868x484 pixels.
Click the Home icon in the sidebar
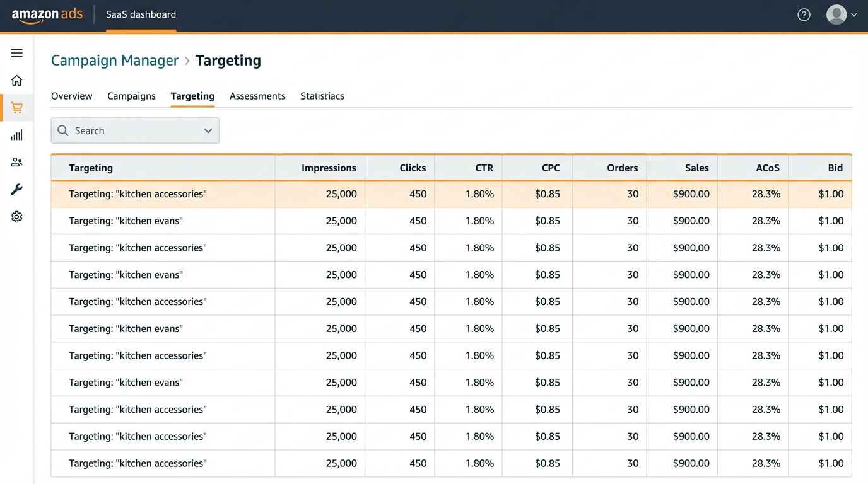(x=16, y=80)
